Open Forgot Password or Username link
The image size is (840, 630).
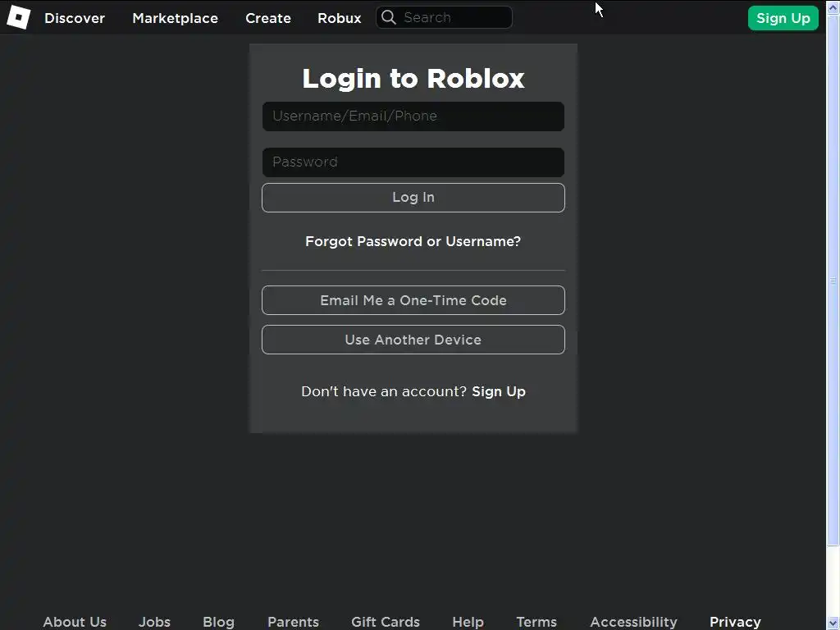pyautogui.click(x=413, y=242)
